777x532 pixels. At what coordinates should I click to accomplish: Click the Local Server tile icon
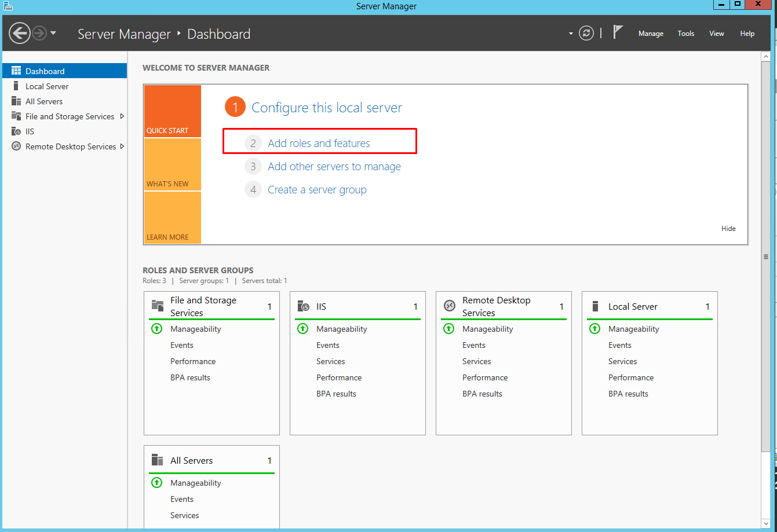(x=595, y=306)
